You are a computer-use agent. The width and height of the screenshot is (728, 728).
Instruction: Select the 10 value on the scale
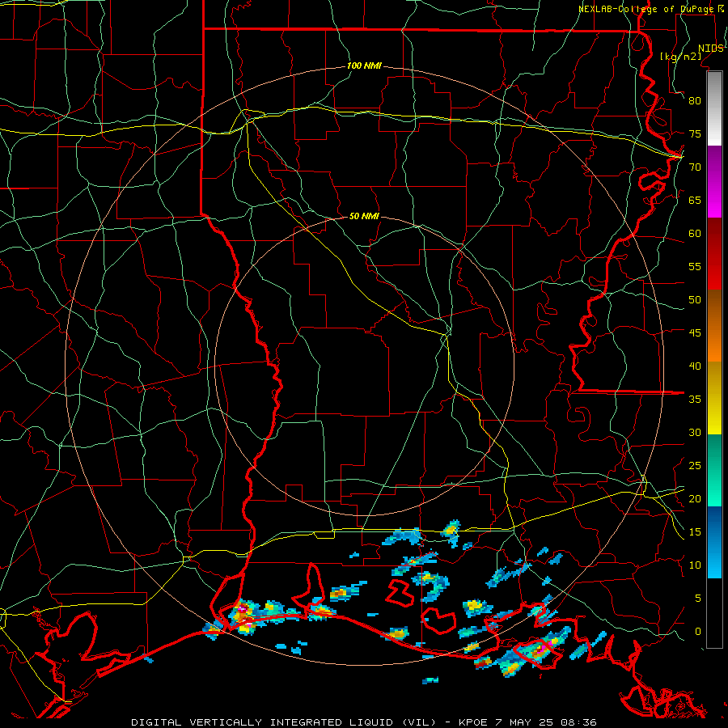[x=695, y=565]
